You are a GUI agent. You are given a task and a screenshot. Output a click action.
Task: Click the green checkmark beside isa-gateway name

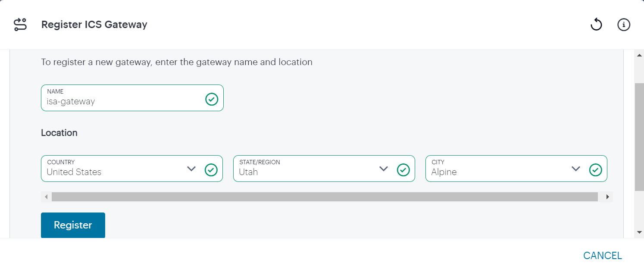coord(211,100)
